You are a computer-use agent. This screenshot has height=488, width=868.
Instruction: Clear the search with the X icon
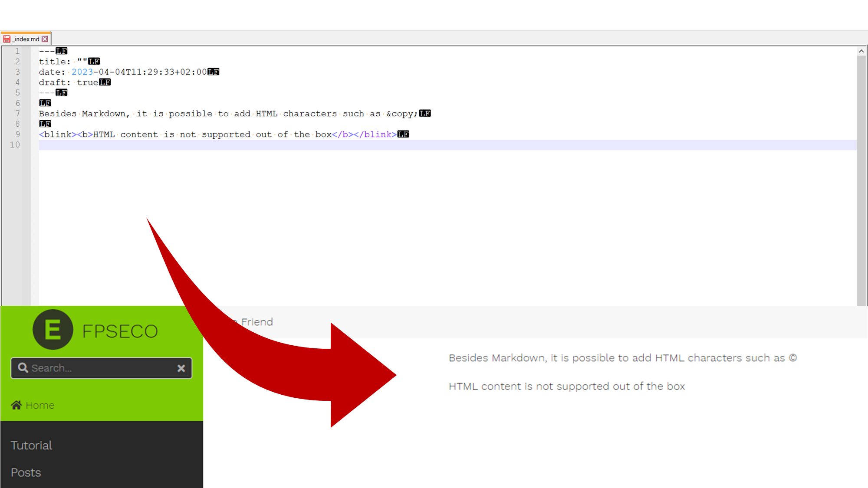(x=181, y=368)
